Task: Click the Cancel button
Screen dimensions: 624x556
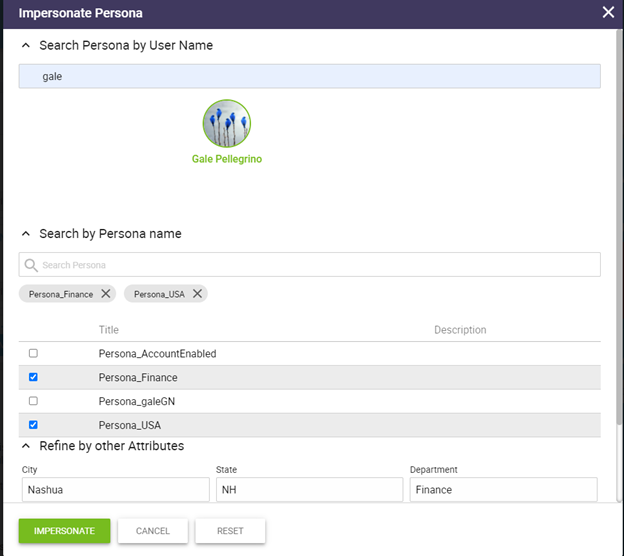Action: pos(153,531)
